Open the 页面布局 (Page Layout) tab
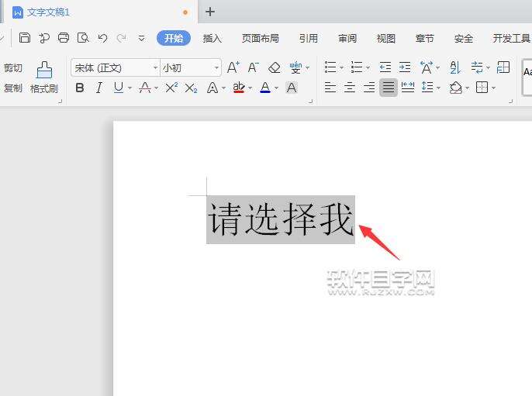The image size is (532, 396). pos(261,38)
